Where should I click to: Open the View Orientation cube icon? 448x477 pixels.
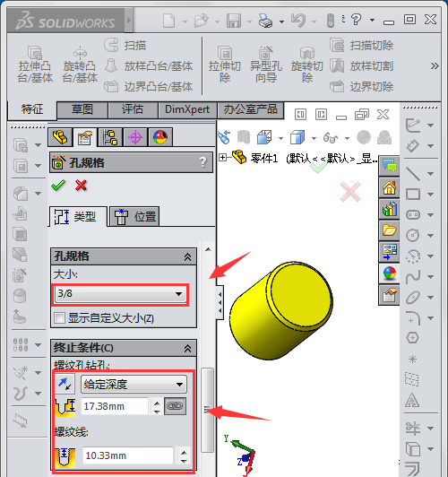click(x=264, y=137)
